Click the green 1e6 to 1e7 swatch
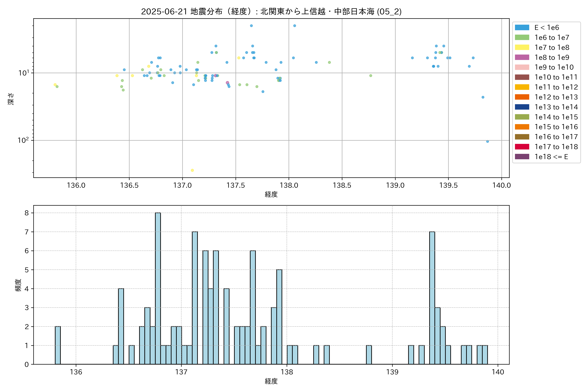 tap(522, 38)
